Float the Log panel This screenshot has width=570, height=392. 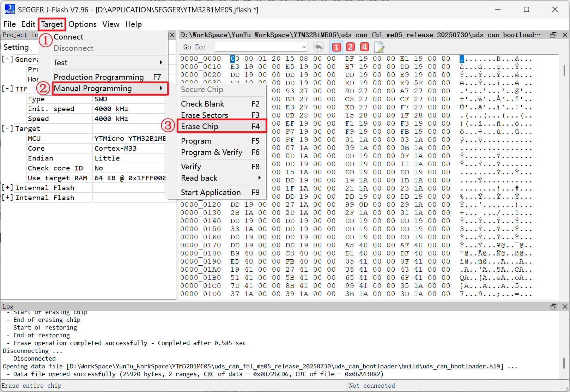[553, 307]
